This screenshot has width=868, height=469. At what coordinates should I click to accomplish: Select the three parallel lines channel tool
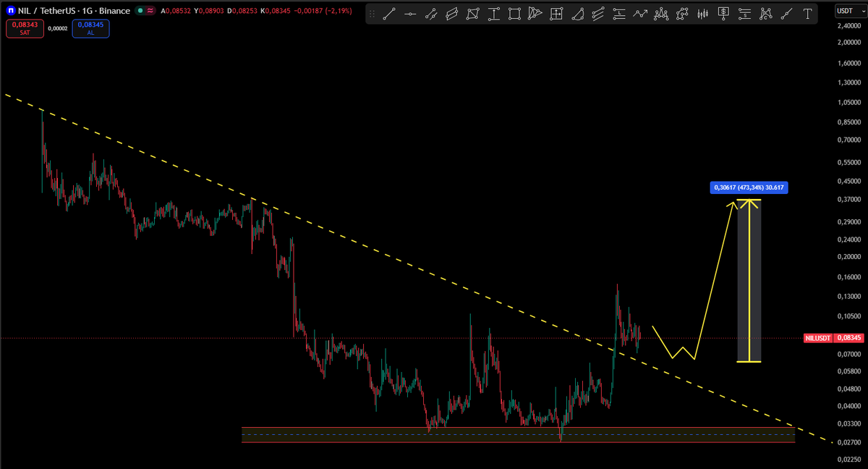(x=598, y=13)
